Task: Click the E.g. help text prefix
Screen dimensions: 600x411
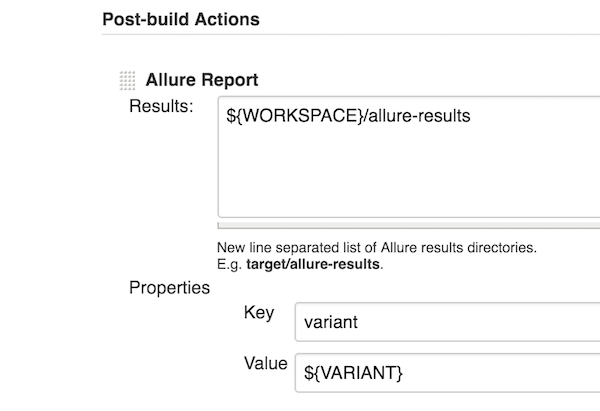Action: [230, 264]
